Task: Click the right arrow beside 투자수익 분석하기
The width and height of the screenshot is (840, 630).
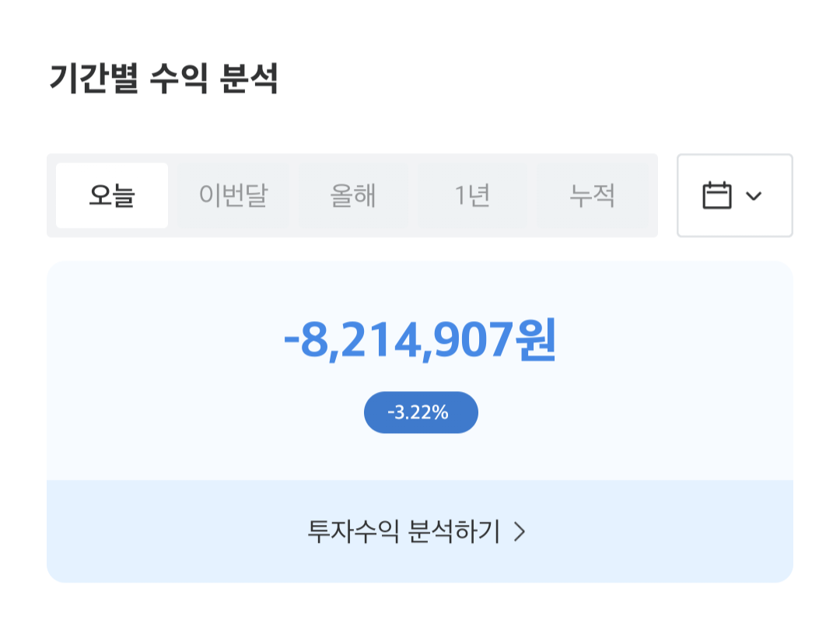Action: (x=520, y=532)
